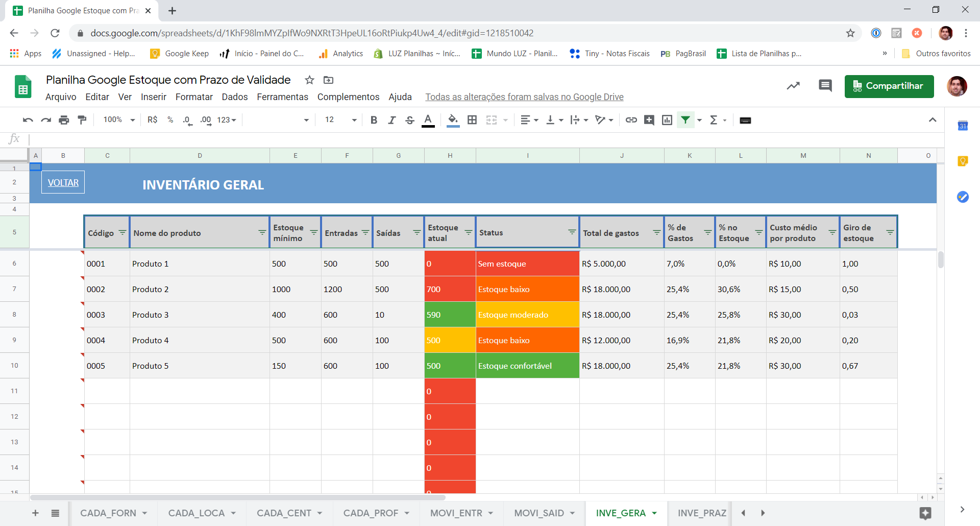This screenshot has width=980, height=526.
Task: Open the text color picker
Action: [428, 120]
